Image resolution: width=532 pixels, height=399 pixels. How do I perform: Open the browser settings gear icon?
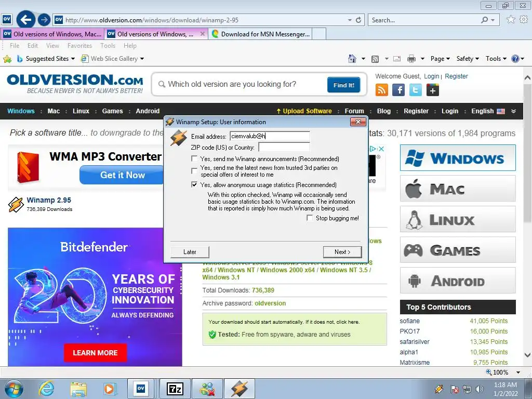(x=524, y=19)
